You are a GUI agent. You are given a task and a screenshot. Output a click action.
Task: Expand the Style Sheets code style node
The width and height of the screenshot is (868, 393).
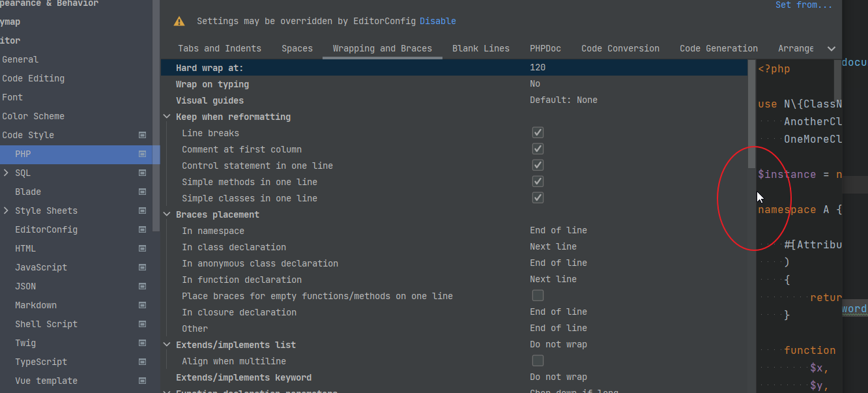pyautogui.click(x=7, y=211)
